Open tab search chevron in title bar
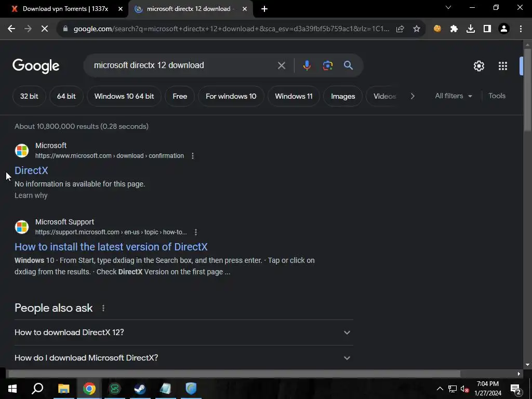This screenshot has width=532, height=399. [x=448, y=7]
